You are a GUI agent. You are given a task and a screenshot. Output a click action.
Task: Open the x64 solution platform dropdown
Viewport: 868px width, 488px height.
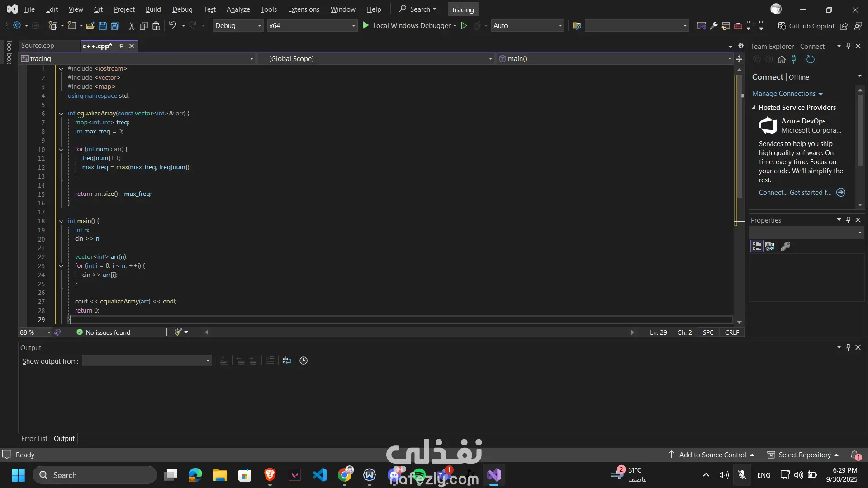pos(312,26)
